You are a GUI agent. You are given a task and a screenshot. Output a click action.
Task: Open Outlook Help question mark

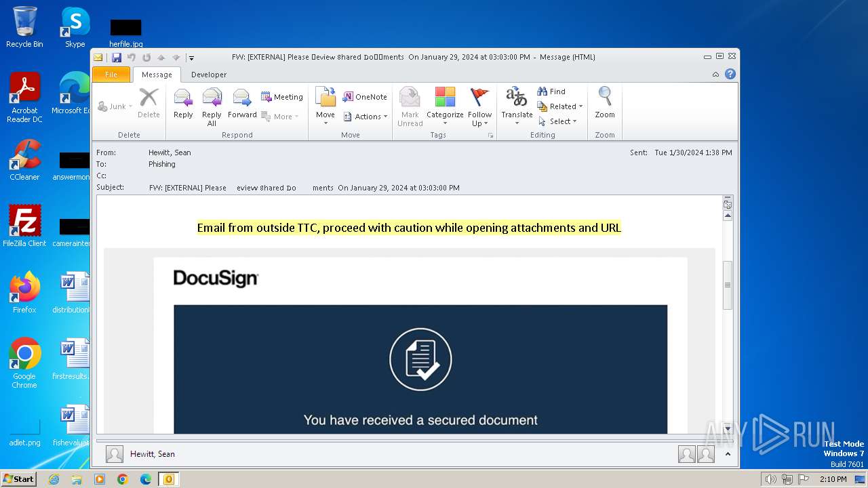[x=730, y=75]
